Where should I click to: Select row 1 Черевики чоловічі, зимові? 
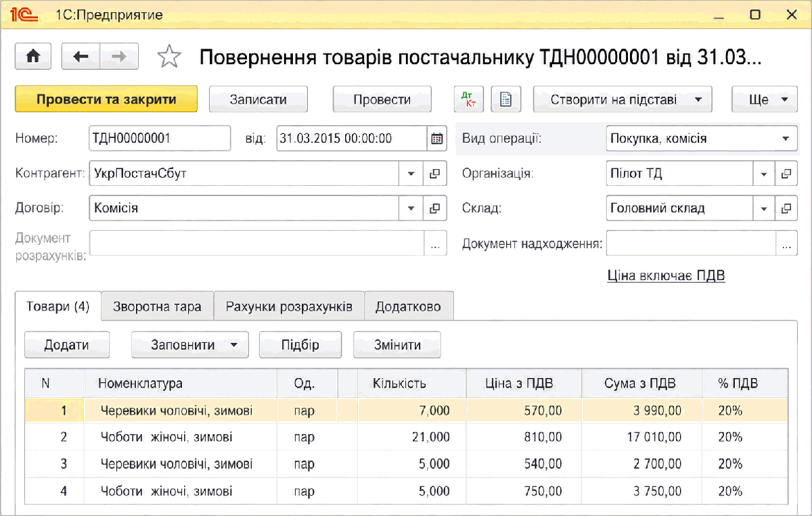coord(407,411)
